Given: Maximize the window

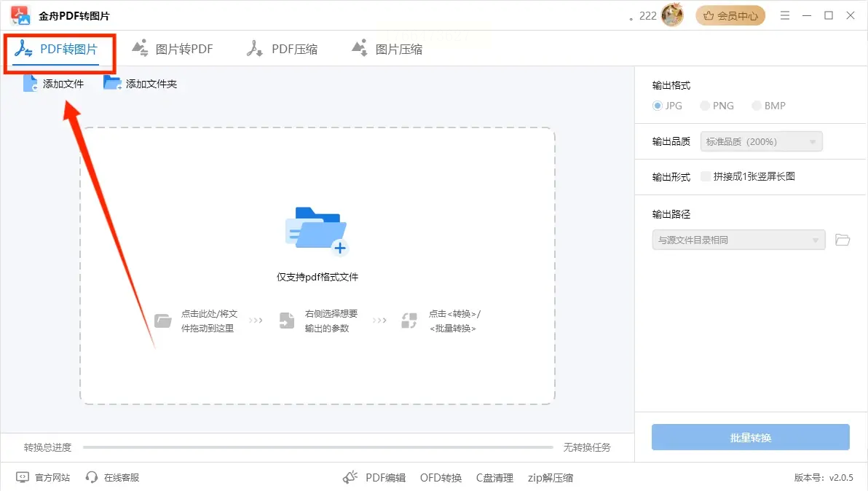Looking at the screenshot, I should pyautogui.click(x=829, y=15).
